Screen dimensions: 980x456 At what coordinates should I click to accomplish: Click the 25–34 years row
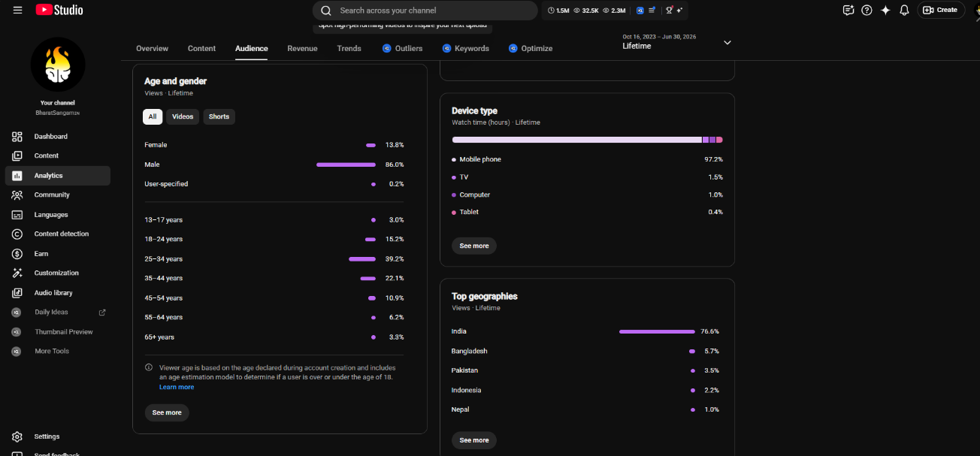274,259
